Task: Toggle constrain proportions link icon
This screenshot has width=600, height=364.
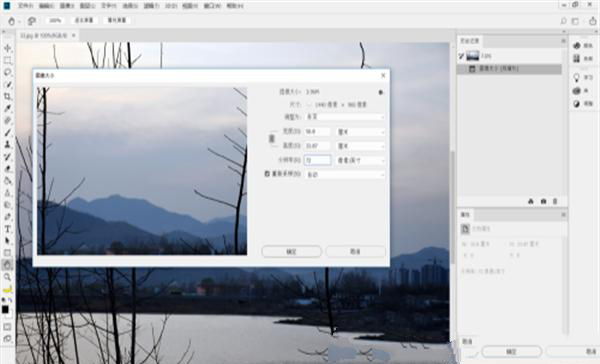Action: click(272, 138)
